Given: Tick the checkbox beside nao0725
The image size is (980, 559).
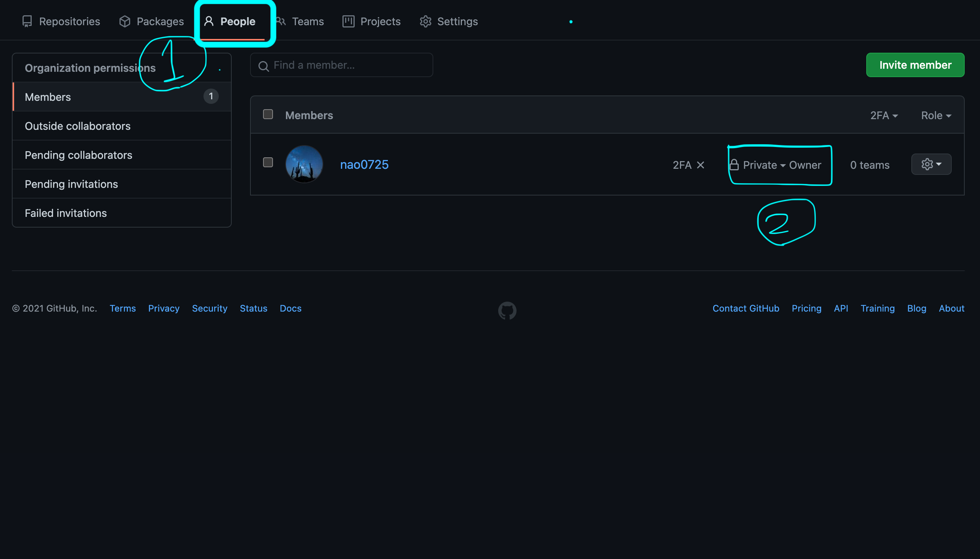Looking at the screenshot, I should pos(268,162).
